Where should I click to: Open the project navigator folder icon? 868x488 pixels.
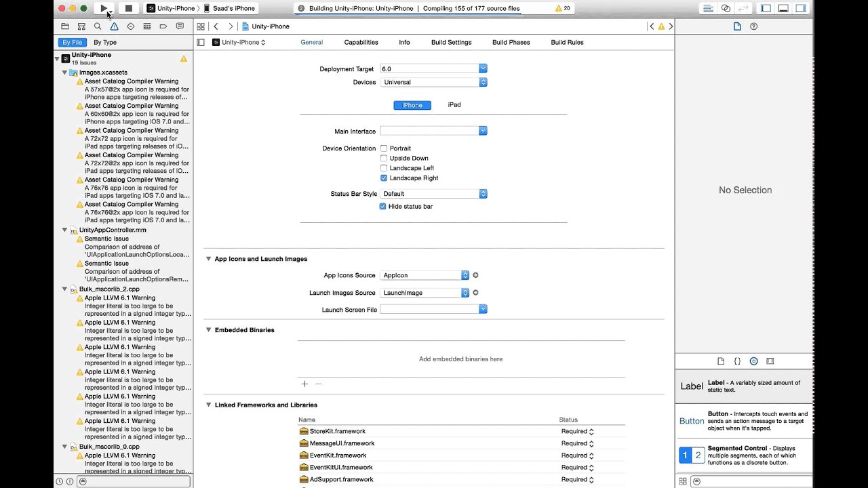click(x=65, y=26)
